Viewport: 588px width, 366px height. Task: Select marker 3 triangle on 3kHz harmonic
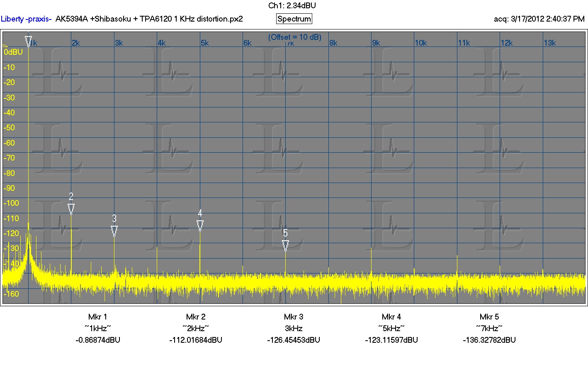[114, 231]
